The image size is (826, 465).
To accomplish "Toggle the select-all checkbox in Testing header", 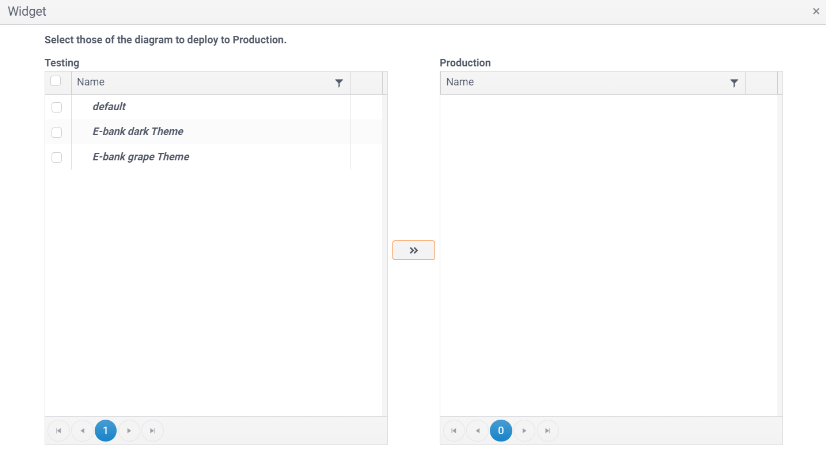I will point(56,82).
